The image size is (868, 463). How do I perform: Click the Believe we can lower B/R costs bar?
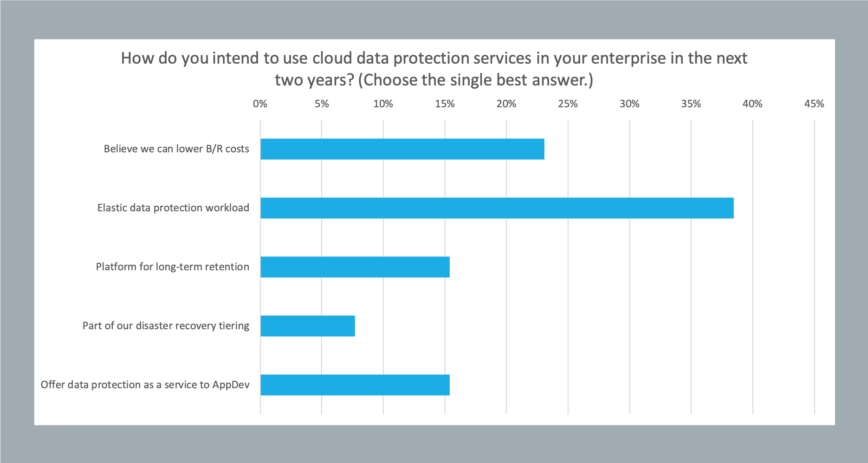pos(402,149)
